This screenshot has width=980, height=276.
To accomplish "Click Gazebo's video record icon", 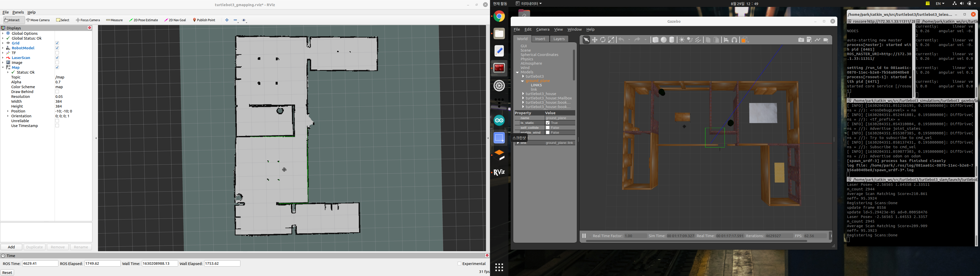I will click(826, 40).
